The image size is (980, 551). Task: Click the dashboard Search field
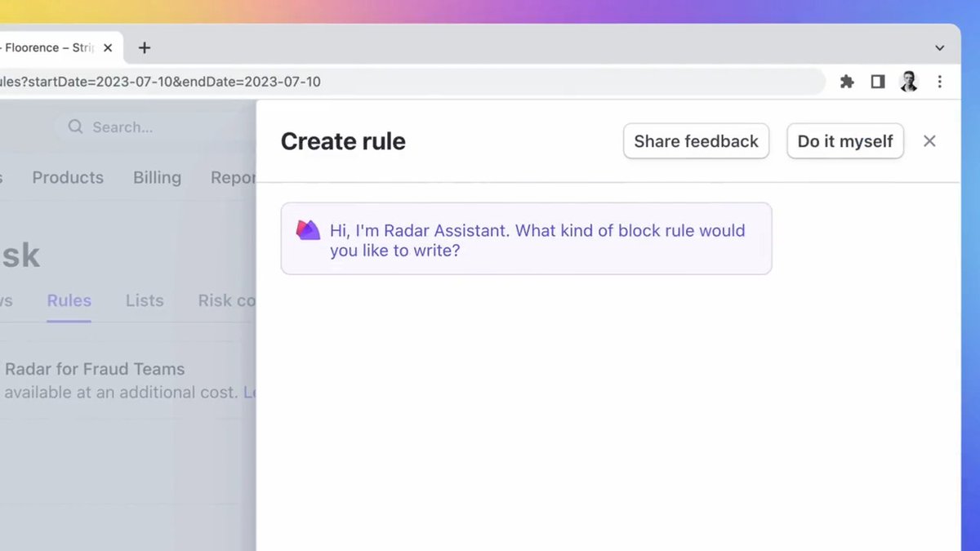(155, 127)
